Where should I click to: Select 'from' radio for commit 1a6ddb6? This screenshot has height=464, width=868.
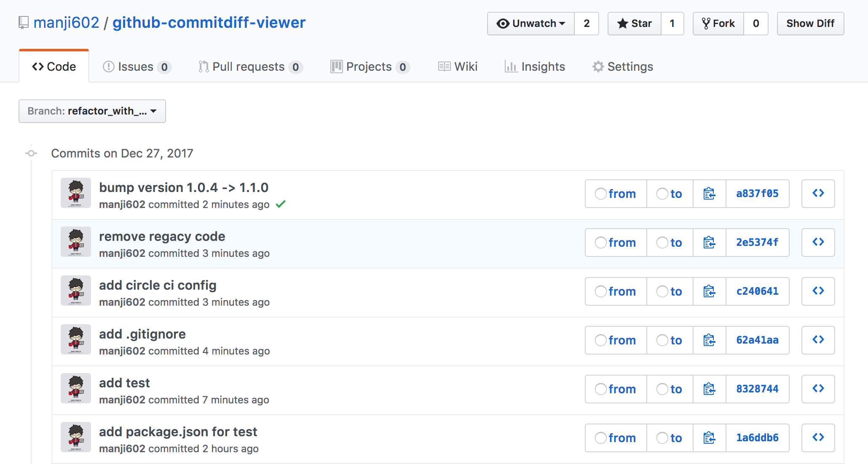(601, 438)
